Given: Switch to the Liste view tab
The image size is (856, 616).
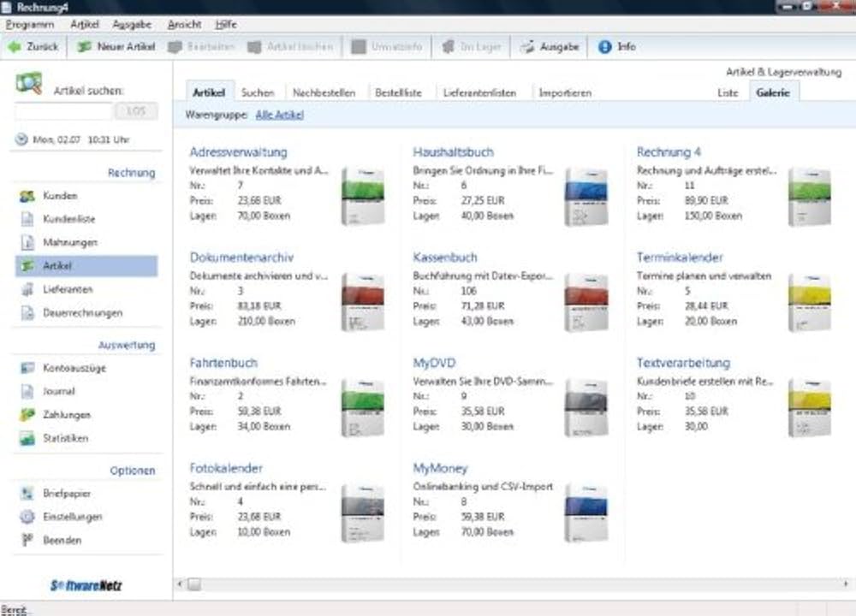Looking at the screenshot, I should pos(727,92).
